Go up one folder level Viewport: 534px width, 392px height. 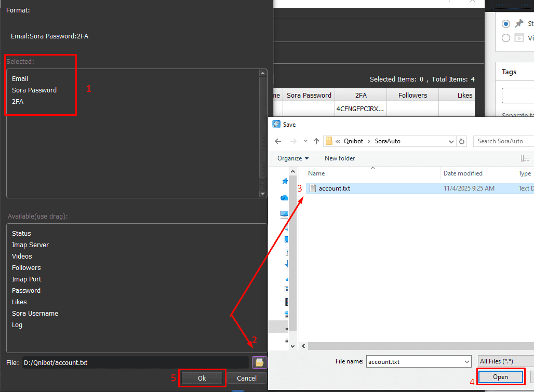316,141
